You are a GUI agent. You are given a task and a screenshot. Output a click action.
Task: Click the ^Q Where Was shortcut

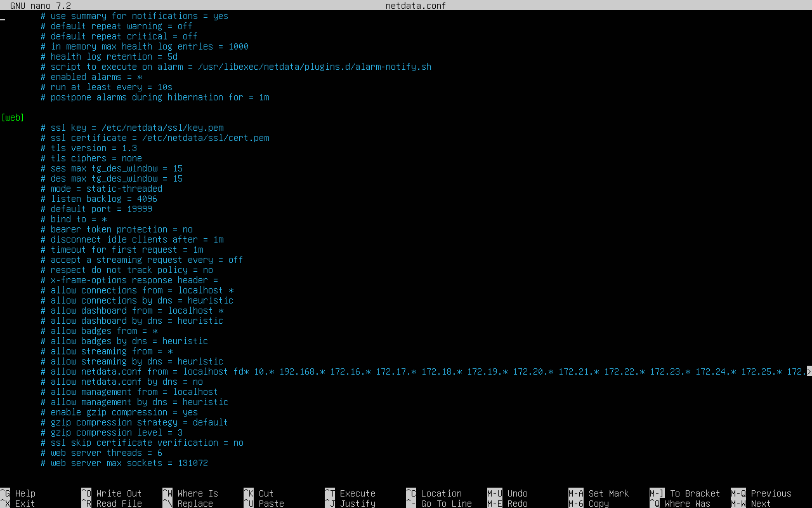click(x=680, y=504)
